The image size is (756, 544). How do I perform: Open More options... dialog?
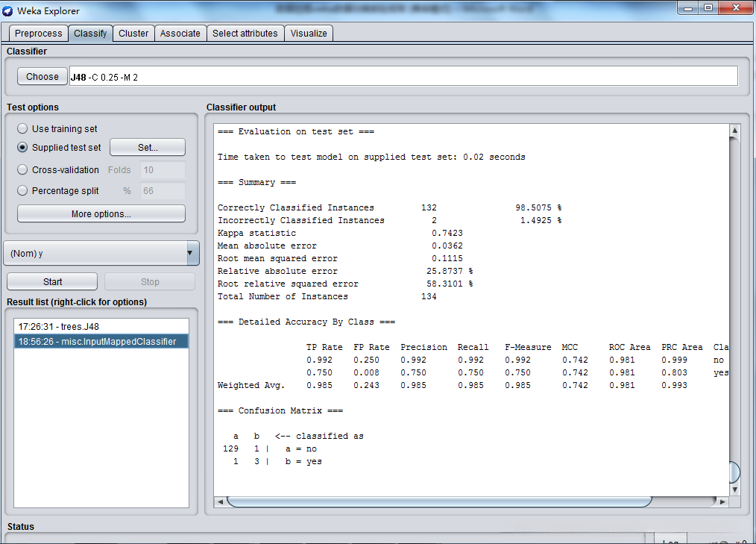click(101, 214)
